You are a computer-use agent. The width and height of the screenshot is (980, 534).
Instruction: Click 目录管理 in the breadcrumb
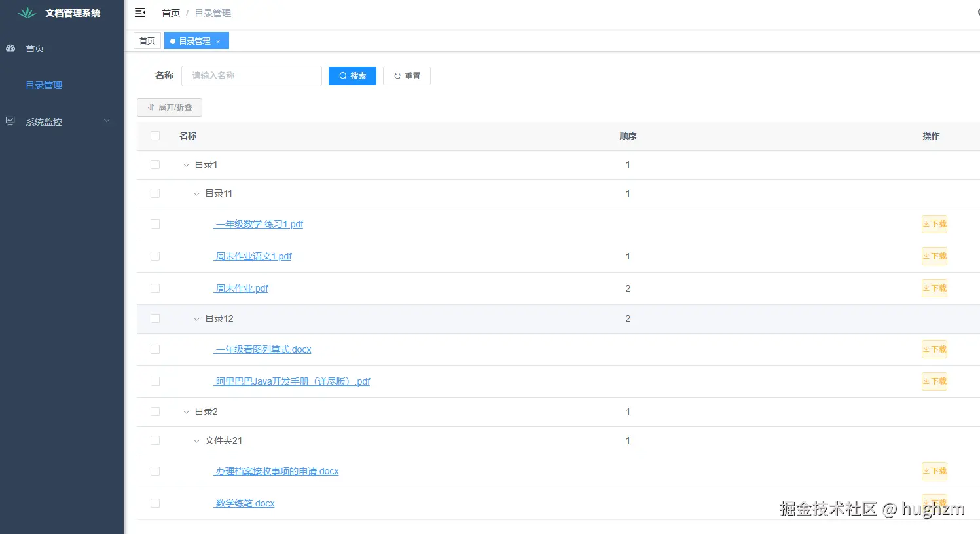pyautogui.click(x=213, y=13)
